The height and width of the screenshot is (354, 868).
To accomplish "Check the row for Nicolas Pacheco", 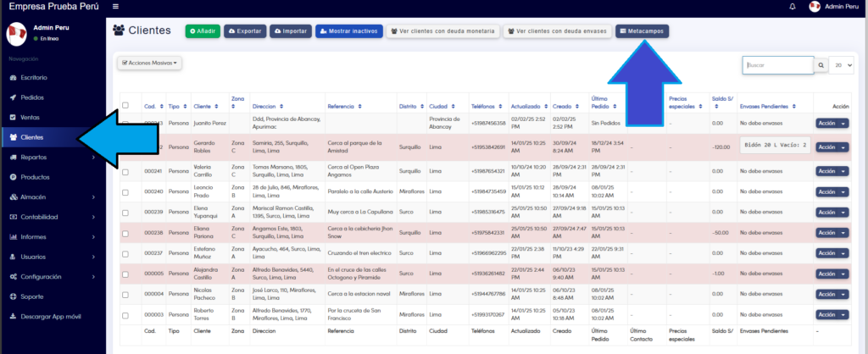I will point(125,294).
